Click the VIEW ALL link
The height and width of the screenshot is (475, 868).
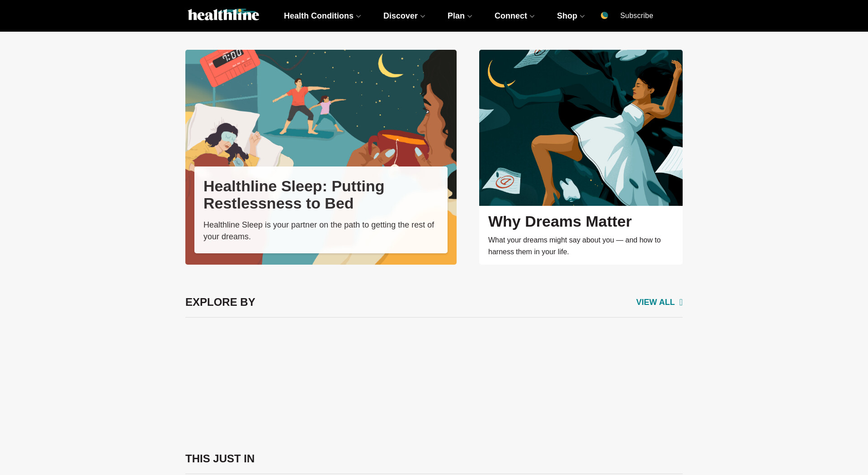click(x=655, y=302)
